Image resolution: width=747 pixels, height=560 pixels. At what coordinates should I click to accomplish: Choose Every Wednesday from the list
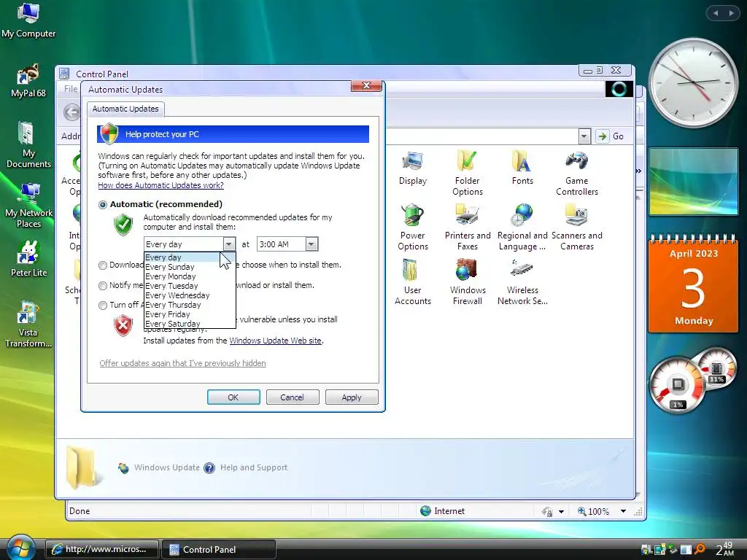click(x=190, y=296)
